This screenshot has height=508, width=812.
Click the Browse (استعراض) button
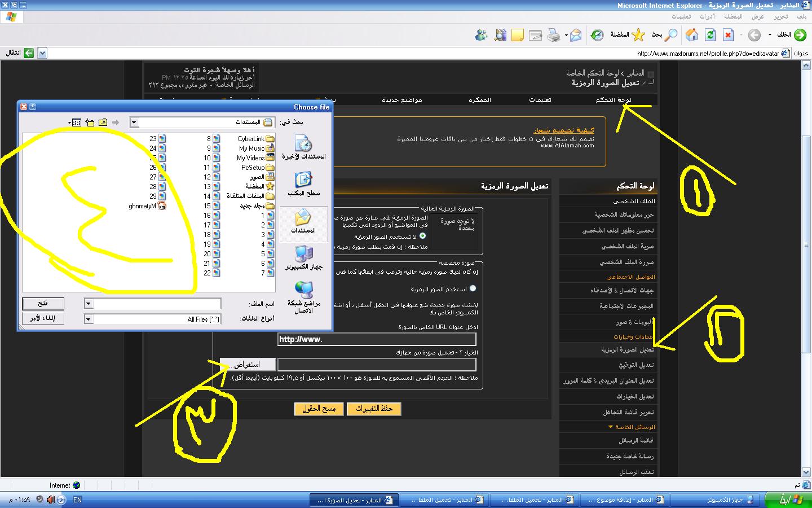pyautogui.click(x=248, y=365)
